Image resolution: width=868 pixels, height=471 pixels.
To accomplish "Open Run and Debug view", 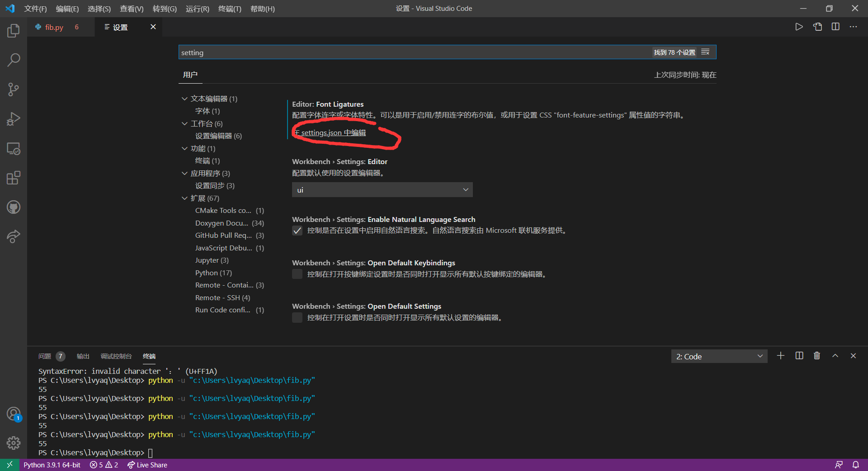I will (x=14, y=119).
